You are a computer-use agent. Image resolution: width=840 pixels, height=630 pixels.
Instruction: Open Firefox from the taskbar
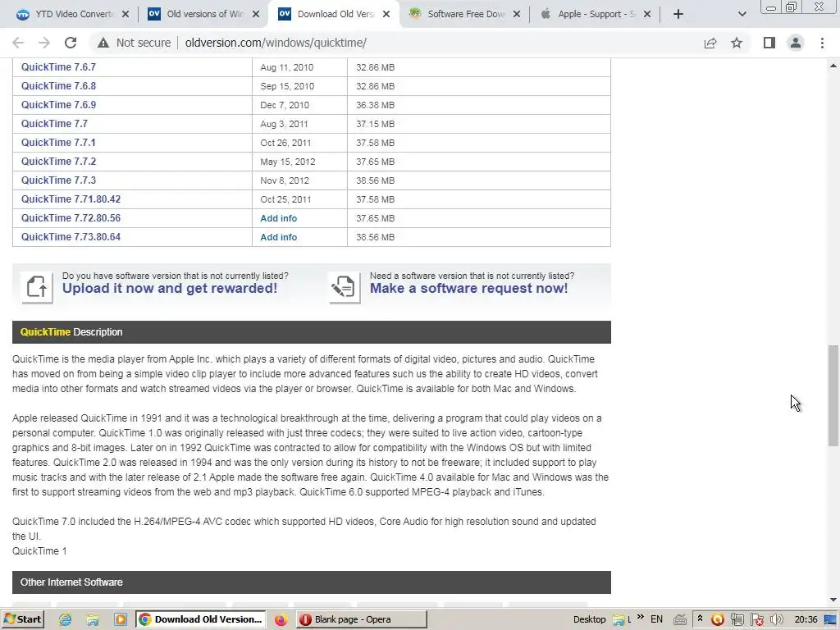pyautogui.click(x=281, y=620)
